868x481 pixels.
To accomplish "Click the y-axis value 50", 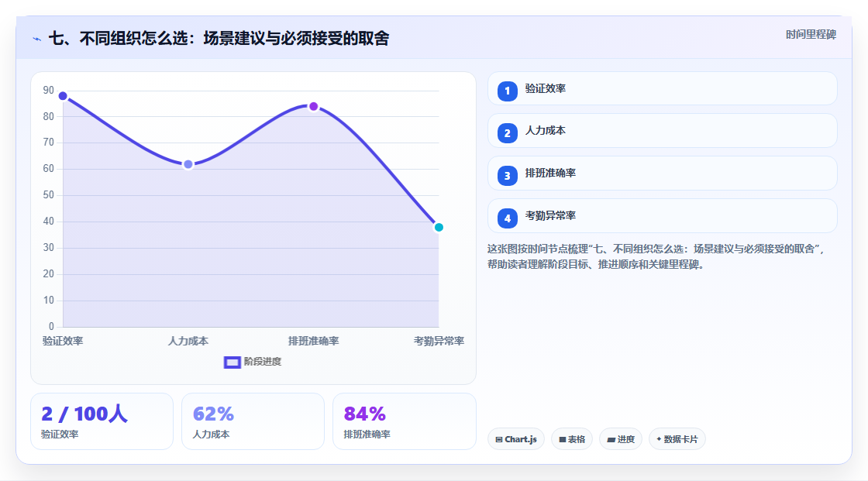I will [x=49, y=195].
